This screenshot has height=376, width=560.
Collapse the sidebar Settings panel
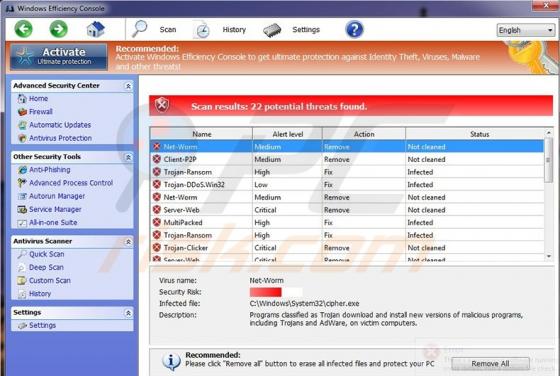coord(128,313)
